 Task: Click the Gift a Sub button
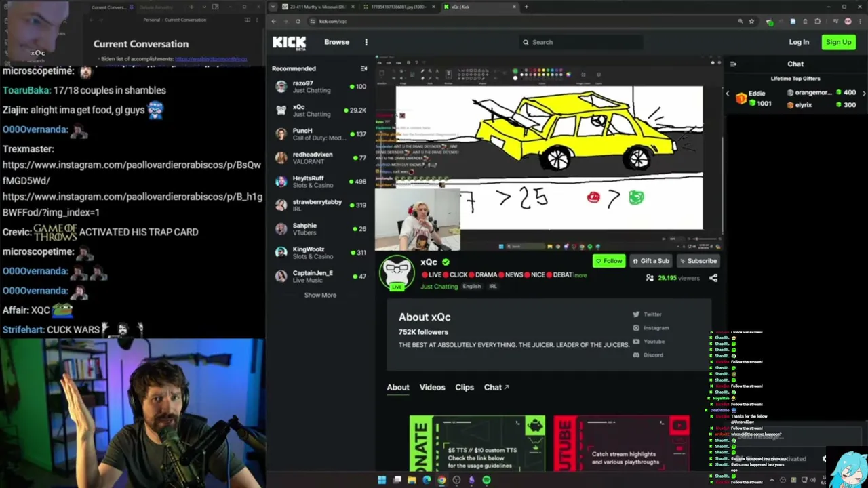pyautogui.click(x=650, y=261)
